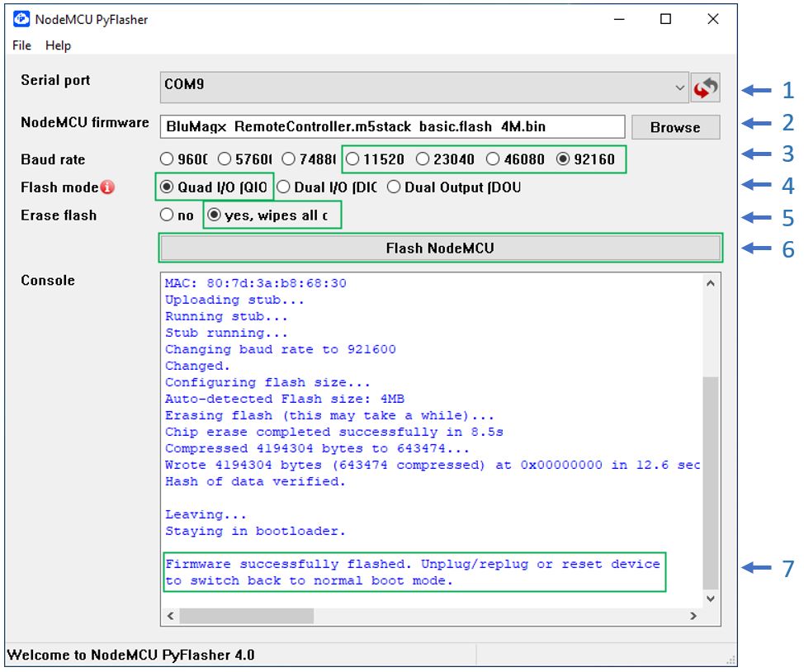Select the 9600 baud rate option

tap(184, 159)
